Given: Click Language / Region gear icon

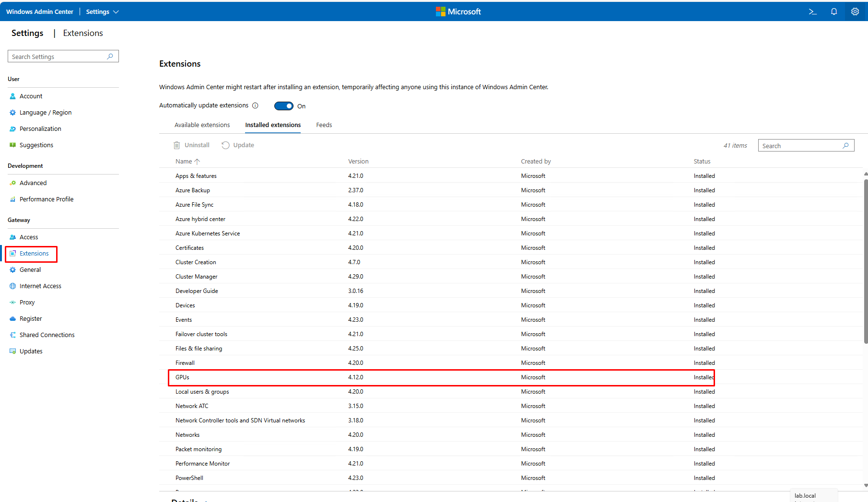Looking at the screenshot, I should [13, 113].
